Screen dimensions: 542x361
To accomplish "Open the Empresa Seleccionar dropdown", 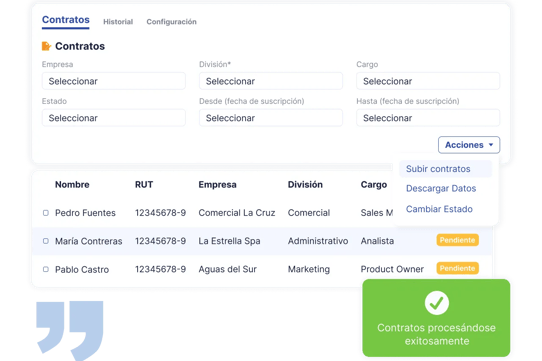I will pos(114,81).
